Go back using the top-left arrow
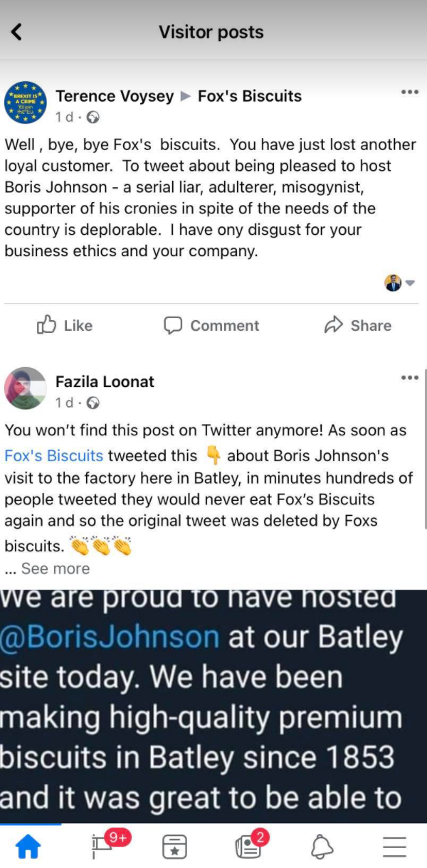 tap(17, 32)
